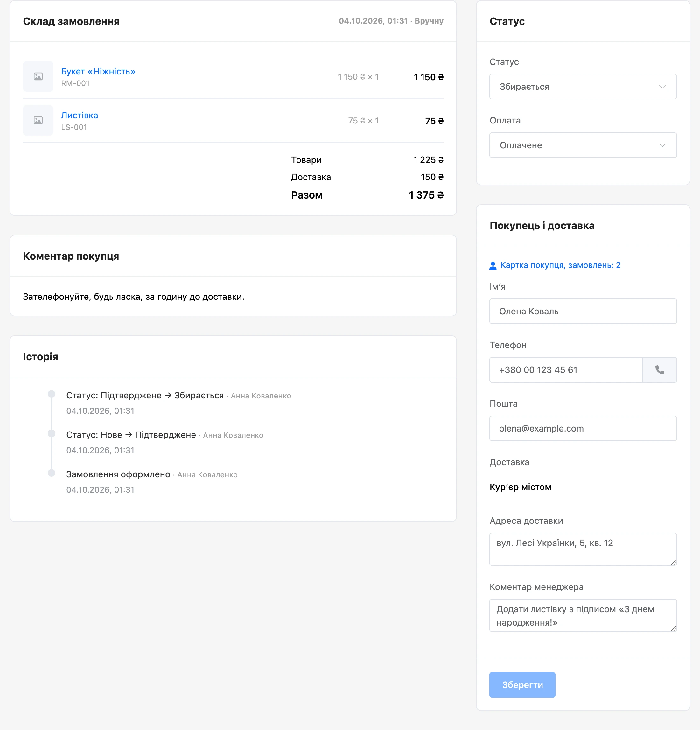Click the resize handle of Адреса доставки

pos(673,562)
